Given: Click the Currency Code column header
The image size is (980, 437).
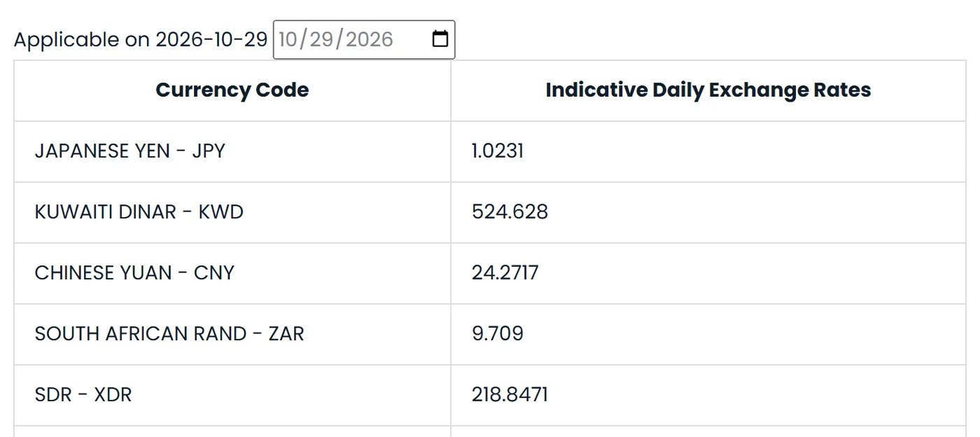Looking at the screenshot, I should 232,90.
